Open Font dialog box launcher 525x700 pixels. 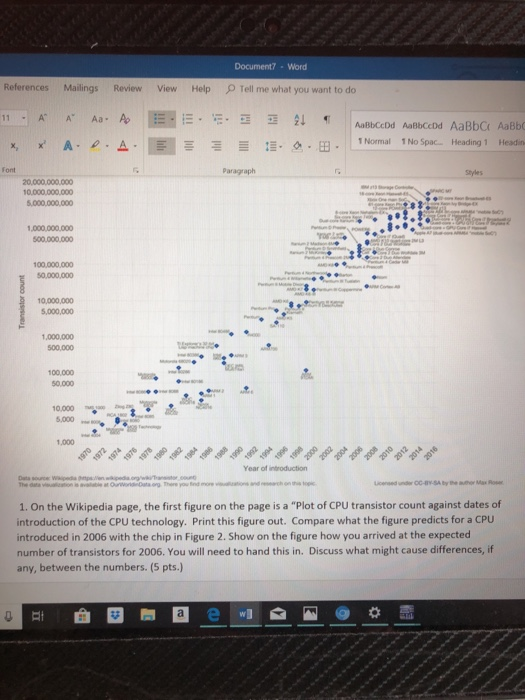pos(137,171)
